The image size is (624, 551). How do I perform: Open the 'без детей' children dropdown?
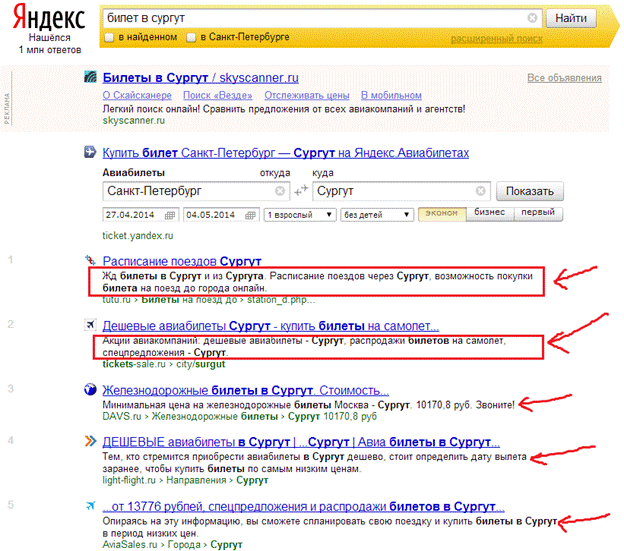(377, 215)
